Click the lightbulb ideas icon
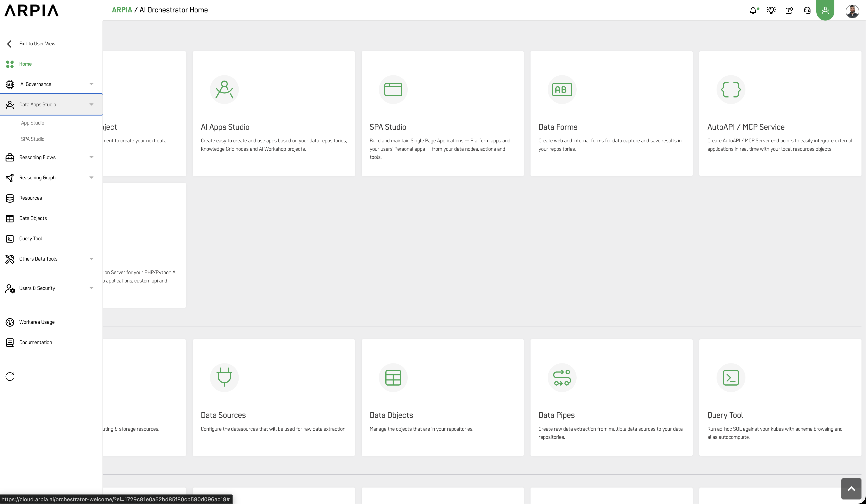866x504 pixels. pos(771,10)
